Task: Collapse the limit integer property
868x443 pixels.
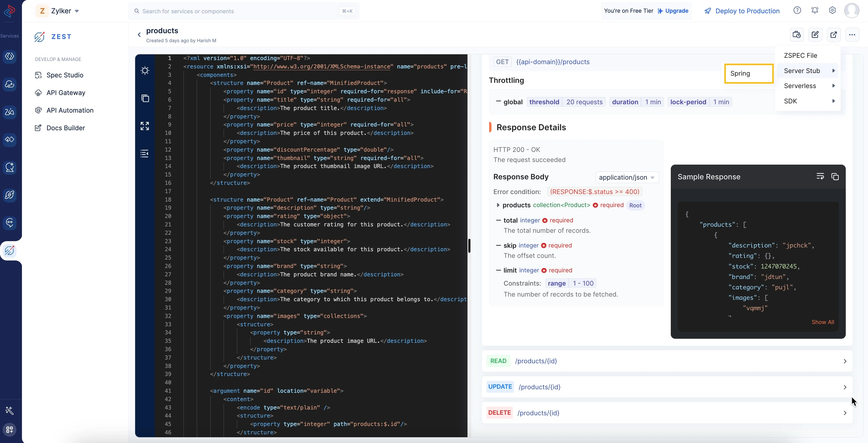Action: pos(498,270)
